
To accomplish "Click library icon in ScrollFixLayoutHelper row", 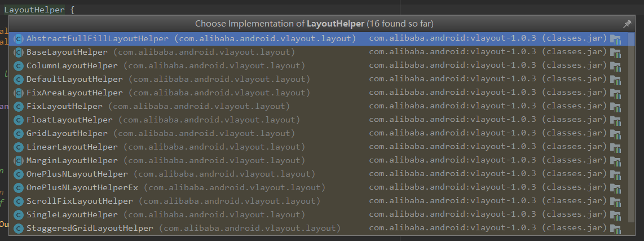I will (x=615, y=202).
